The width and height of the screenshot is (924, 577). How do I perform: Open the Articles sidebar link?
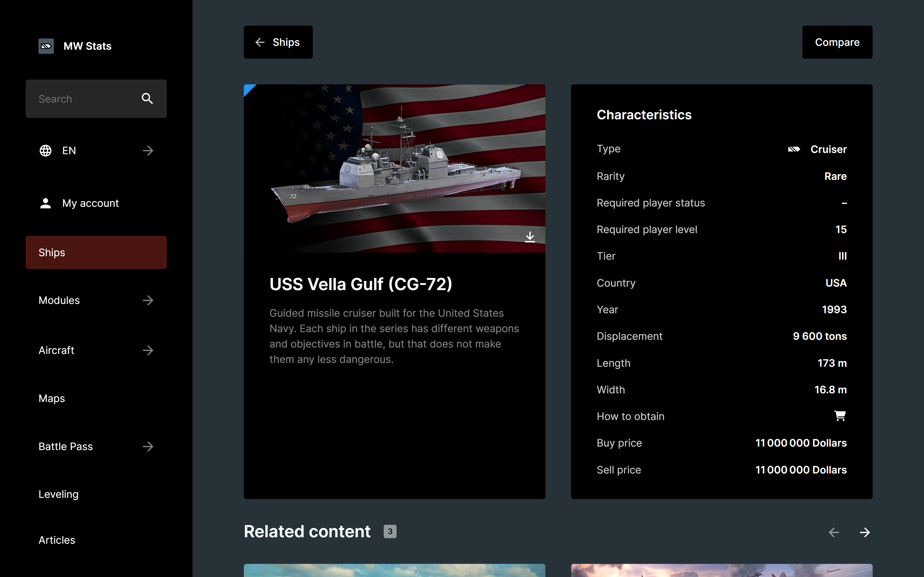pos(57,540)
